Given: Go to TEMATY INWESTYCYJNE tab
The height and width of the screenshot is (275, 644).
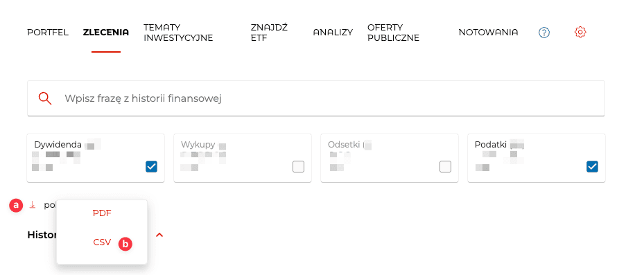Looking at the screenshot, I should pyautogui.click(x=178, y=33).
